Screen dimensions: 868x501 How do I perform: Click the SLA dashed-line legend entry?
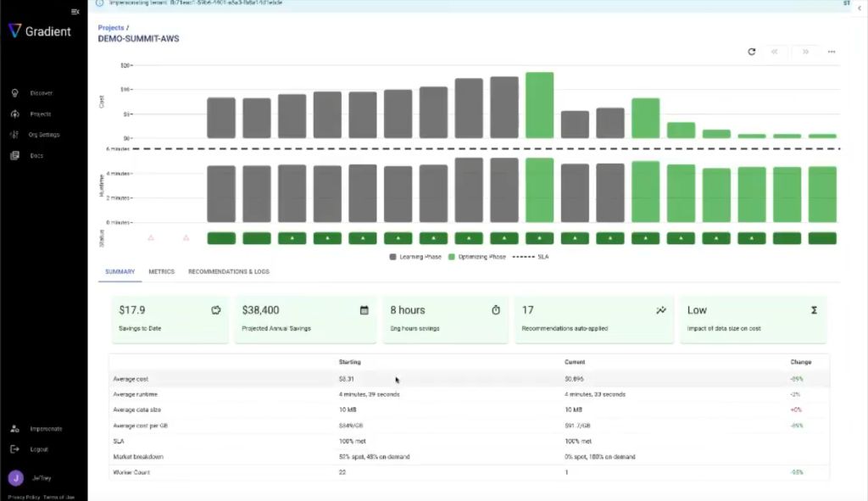click(x=531, y=257)
